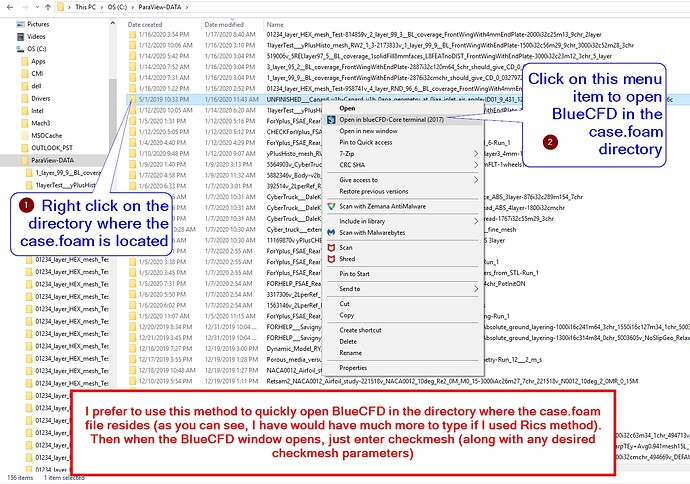The width and height of the screenshot is (690, 484).
Task: Open Apps folder in navigation pane
Action: point(38,62)
